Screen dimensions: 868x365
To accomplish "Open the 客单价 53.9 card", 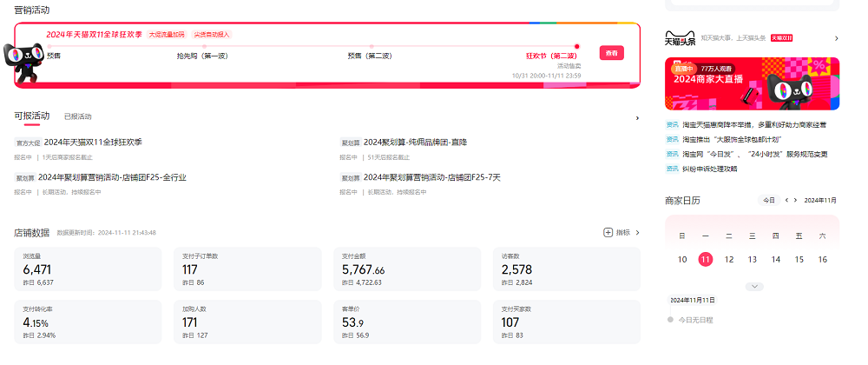I will coord(407,322).
